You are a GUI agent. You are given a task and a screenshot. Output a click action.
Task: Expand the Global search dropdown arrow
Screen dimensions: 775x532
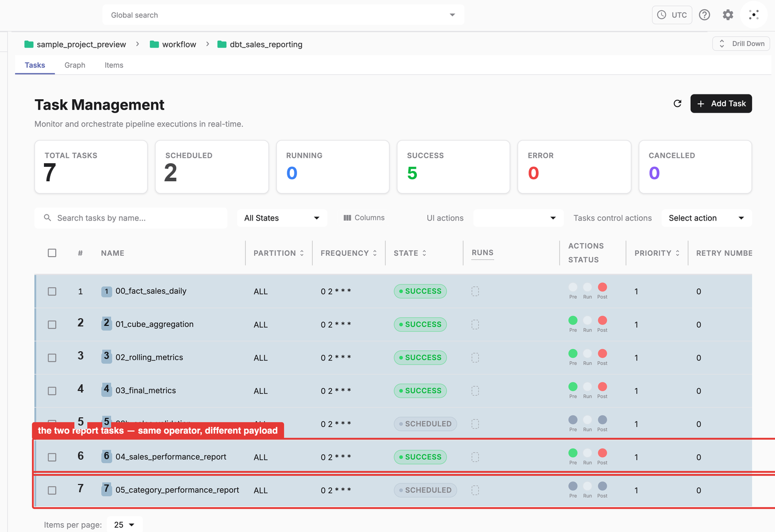[x=453, y=15]
